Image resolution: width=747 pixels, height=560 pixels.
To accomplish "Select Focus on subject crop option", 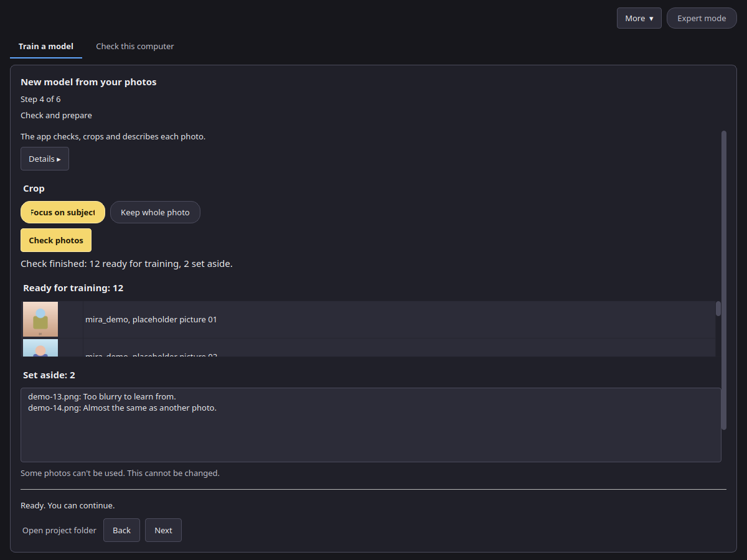I will click(x=63, y=212).
